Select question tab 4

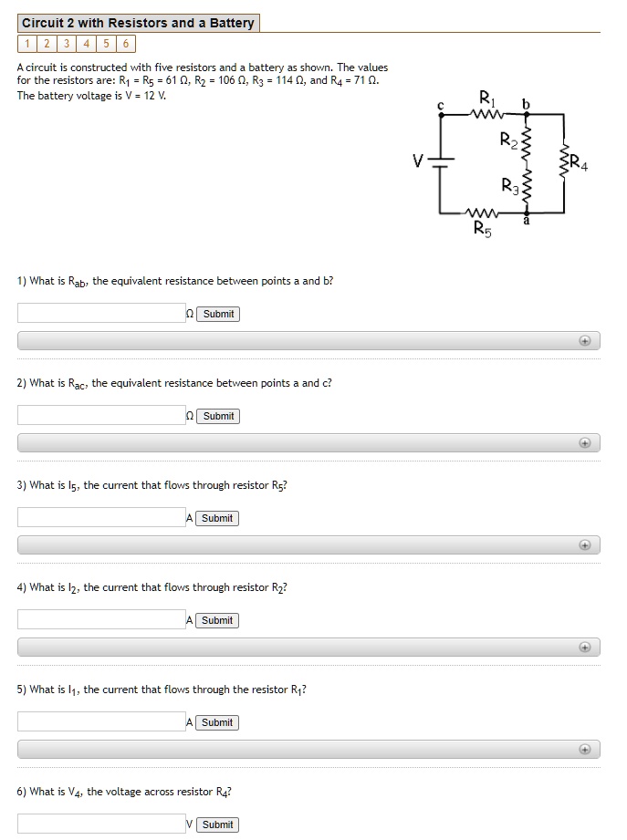(87, 43)
